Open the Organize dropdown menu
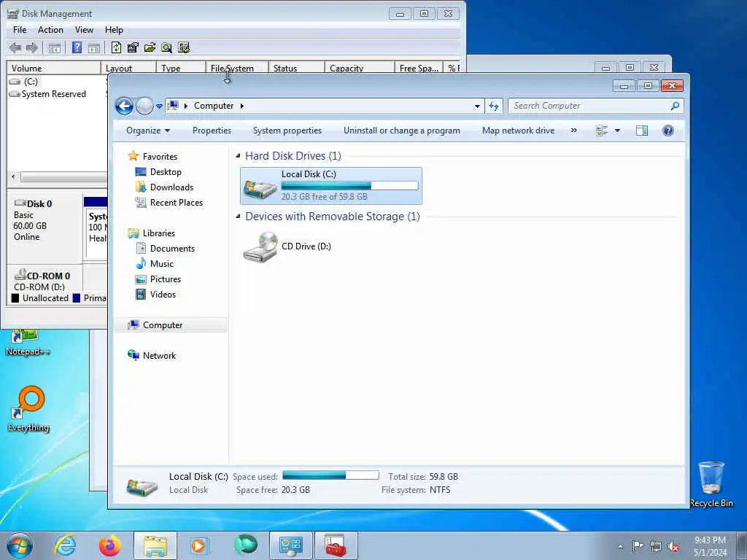The image size is (747, 560). click(x=147, y=131)
